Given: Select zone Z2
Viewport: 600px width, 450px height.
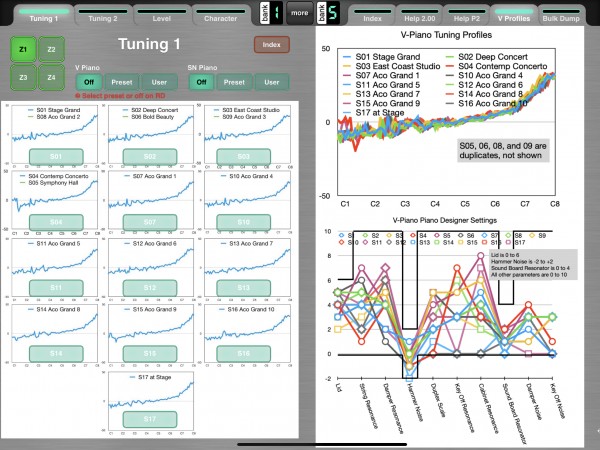Looking at the screenshot, I should [51, 49].
